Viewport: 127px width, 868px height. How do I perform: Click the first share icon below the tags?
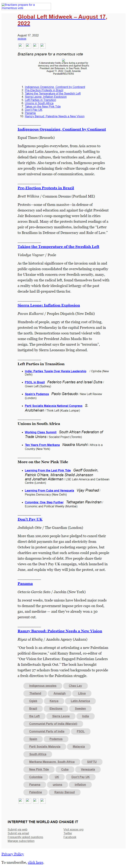[21, 801]
